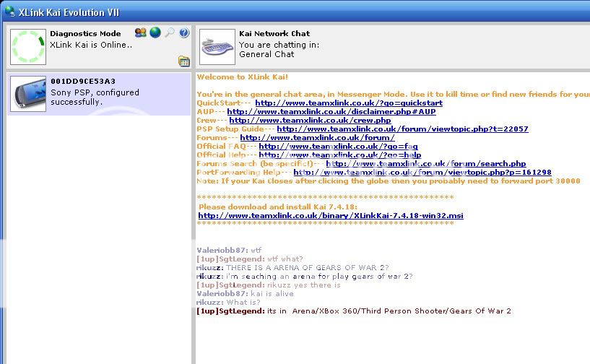Screen dimensions: 590x364
Task: Open the PortForwarding Help link
Action: tap(422, 172)
